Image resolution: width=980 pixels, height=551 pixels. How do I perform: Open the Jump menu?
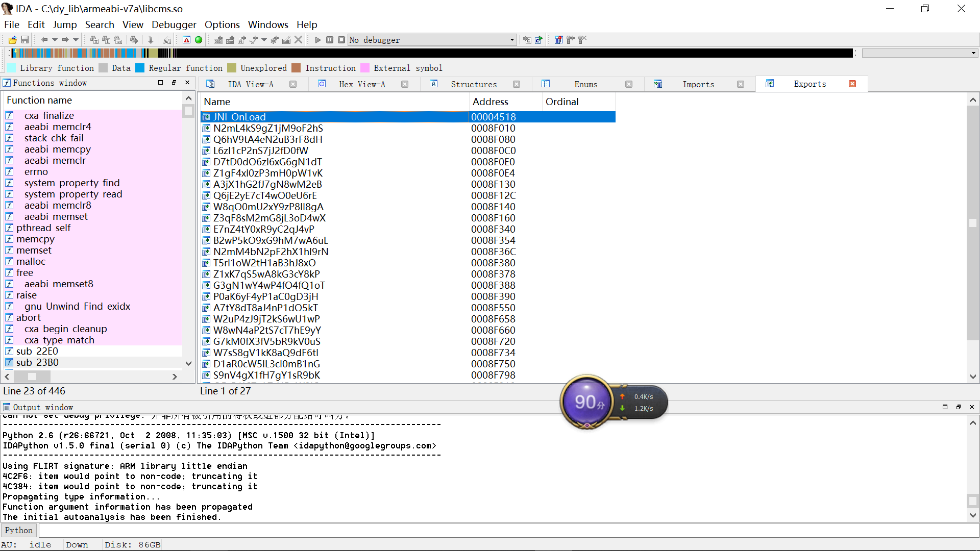pyautogui.click(x=63, y=24)
